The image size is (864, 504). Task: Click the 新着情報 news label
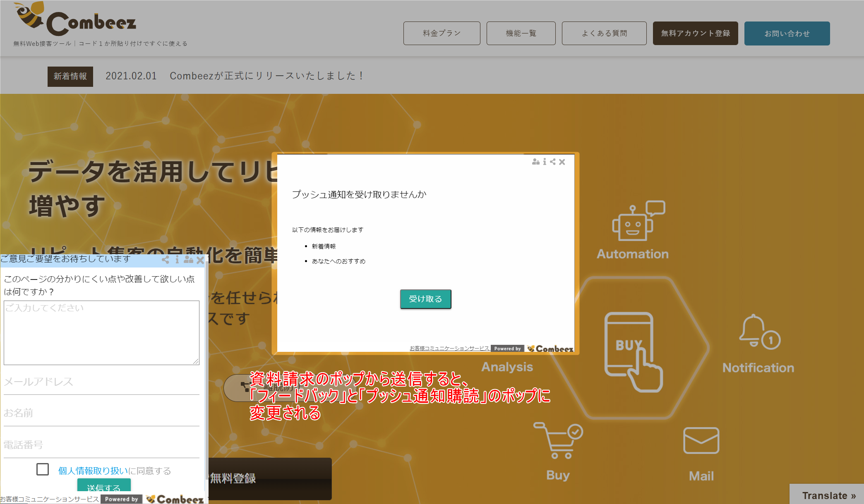click(x=70, y=76)
